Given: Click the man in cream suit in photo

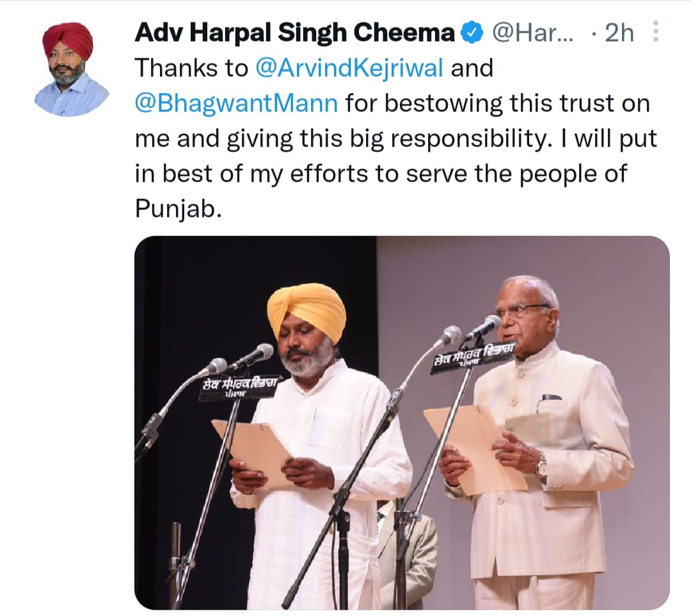Looking at the screenshot, I should (x=542, y=441).
